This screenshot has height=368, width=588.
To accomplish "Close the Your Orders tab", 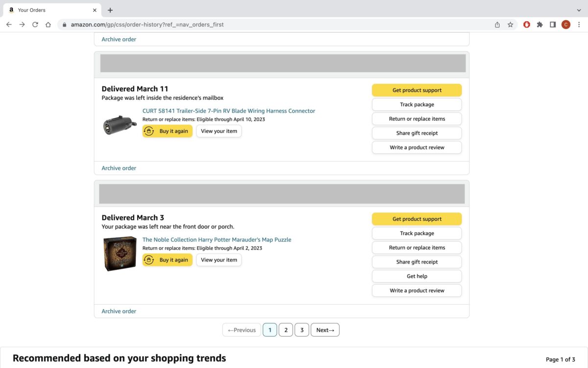I will [95, 10].
